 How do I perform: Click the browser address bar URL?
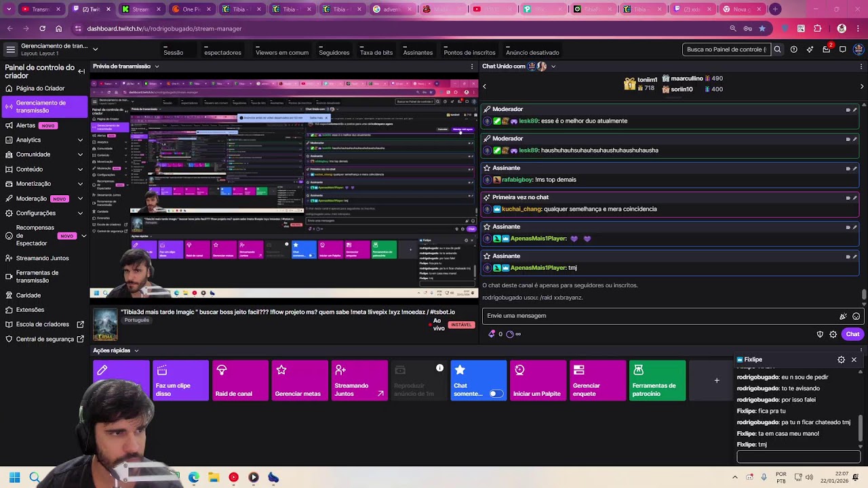click(x=165, y=28)
